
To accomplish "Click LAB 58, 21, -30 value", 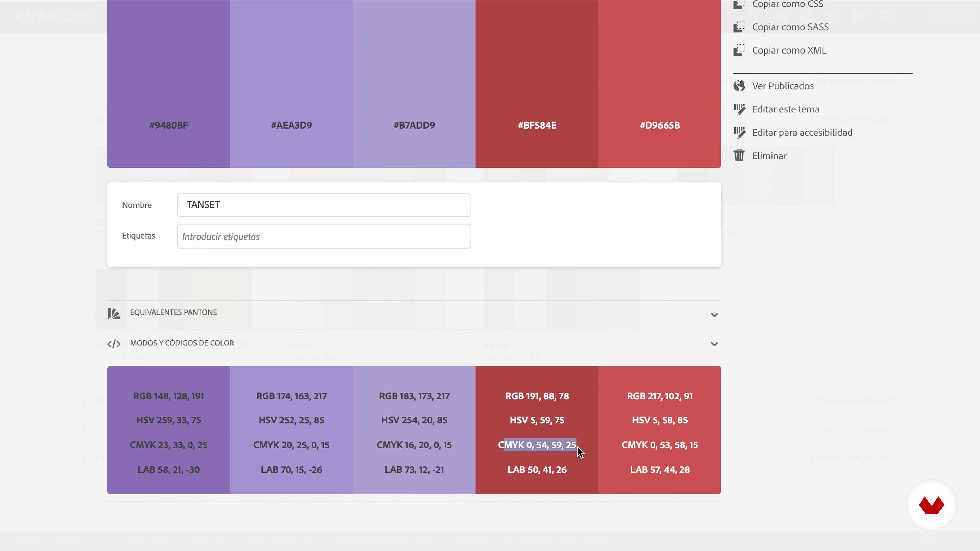I will tap(168, 470).
